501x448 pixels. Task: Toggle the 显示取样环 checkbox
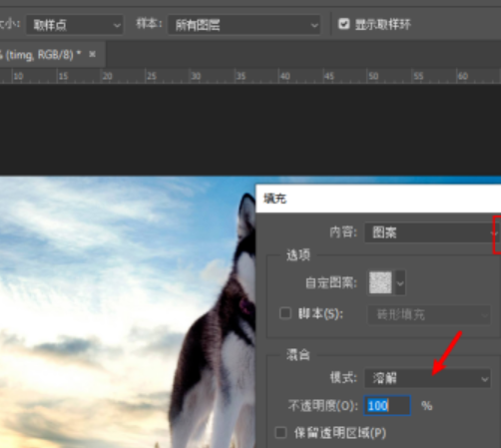tap(344, 24)
